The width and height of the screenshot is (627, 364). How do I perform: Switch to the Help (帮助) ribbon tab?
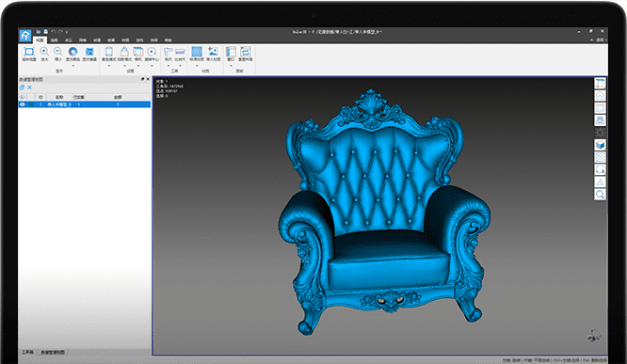(169, 40)
